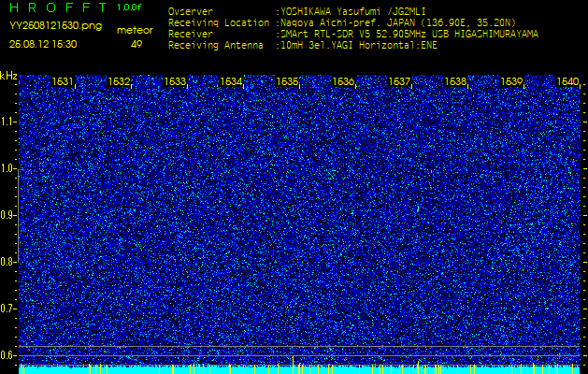Click the 25.08.12 16:30 timestamp
The height and width of the screenshot is (374, 588).
point(43,44)
